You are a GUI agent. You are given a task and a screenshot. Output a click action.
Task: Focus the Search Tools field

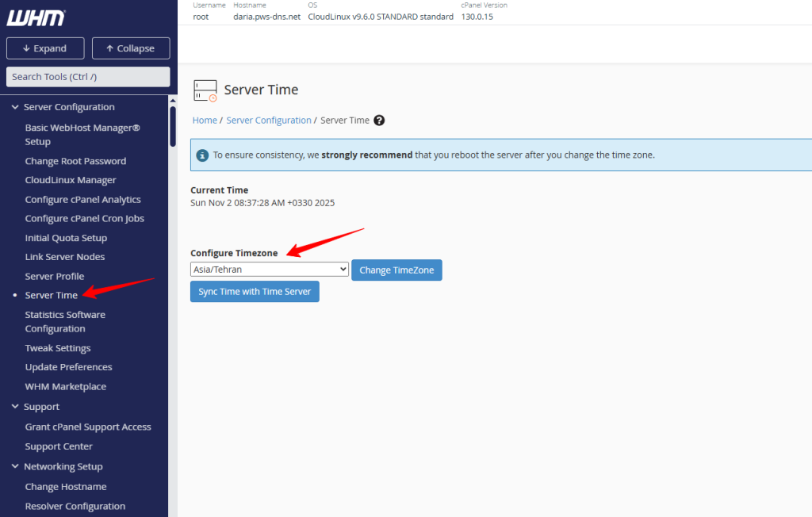click(x=88, y=77)
